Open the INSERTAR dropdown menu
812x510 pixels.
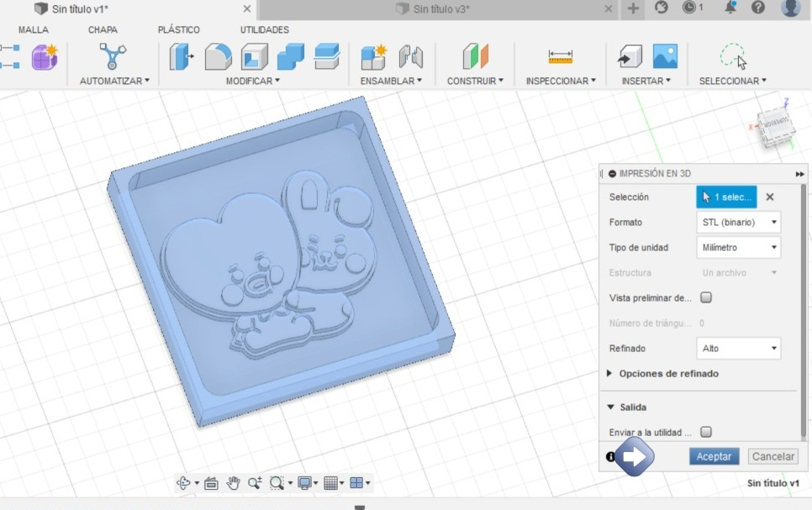coord(646,81)
